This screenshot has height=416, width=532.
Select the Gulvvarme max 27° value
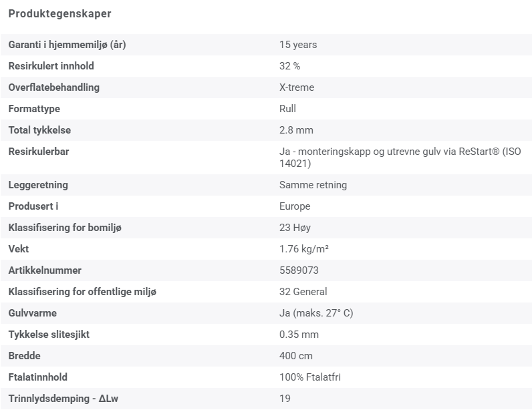(316, 313)
